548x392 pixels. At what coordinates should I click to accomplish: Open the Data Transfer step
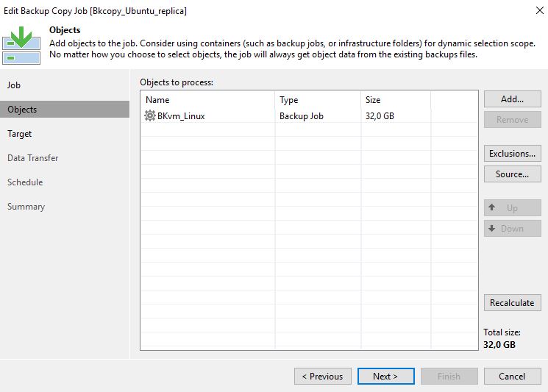pyautogui.click(x=33, y=158)
